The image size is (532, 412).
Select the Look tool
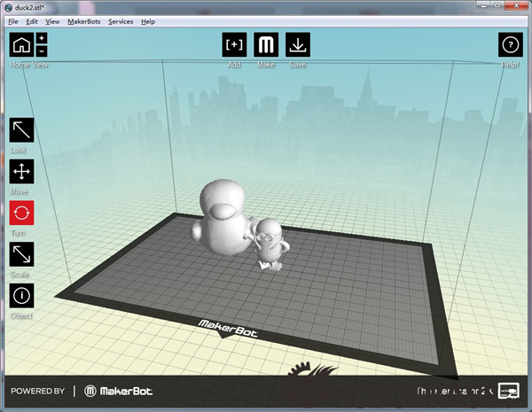click(x=21, y=129)
